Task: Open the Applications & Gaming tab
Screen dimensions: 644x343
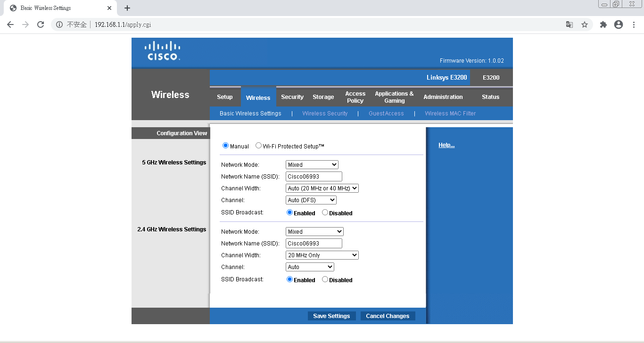Action: (394, 97)
